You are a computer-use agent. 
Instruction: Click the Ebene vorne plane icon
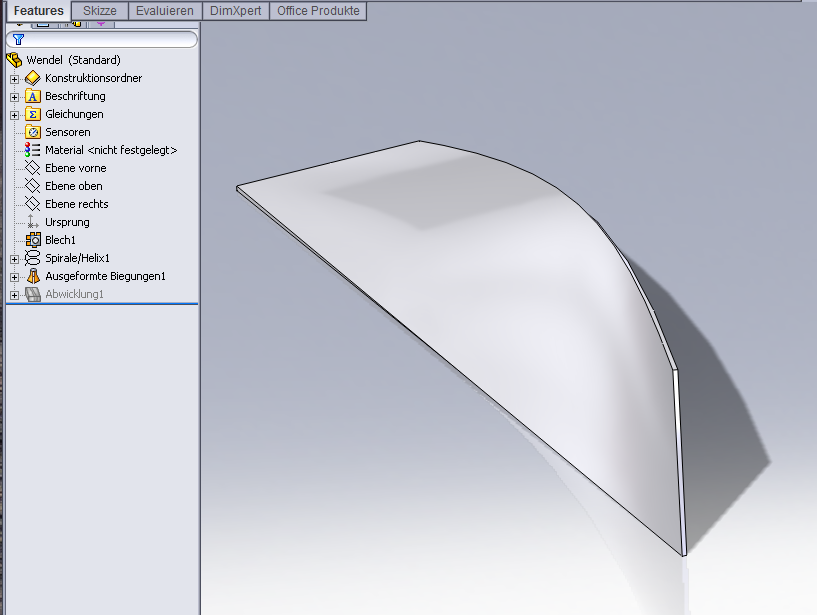(32, 168)
